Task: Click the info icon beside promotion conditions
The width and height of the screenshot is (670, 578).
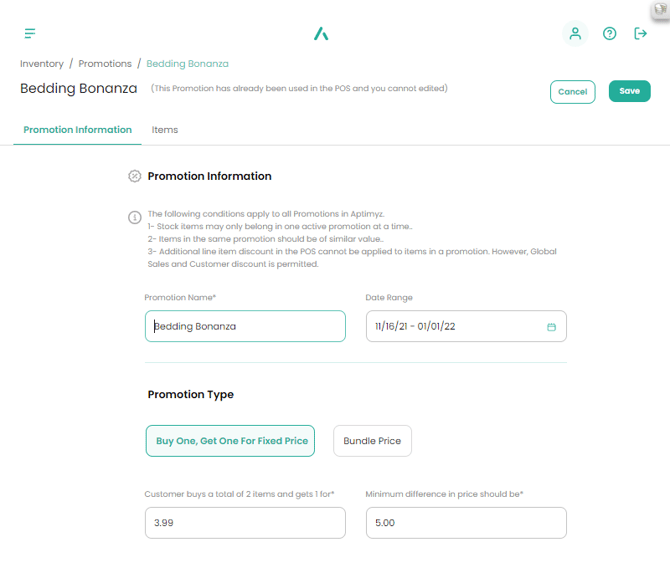Action: (134, 218)
